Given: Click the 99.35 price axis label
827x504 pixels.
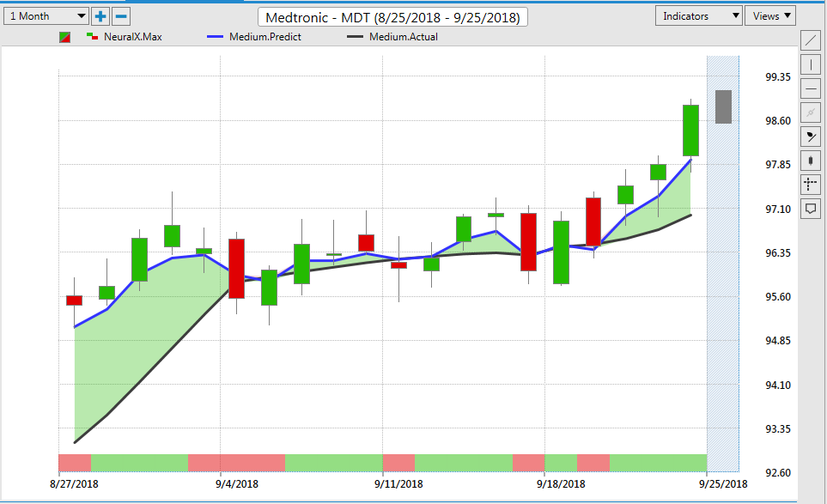Looking at the screenshot, I should tap(778, 77).
